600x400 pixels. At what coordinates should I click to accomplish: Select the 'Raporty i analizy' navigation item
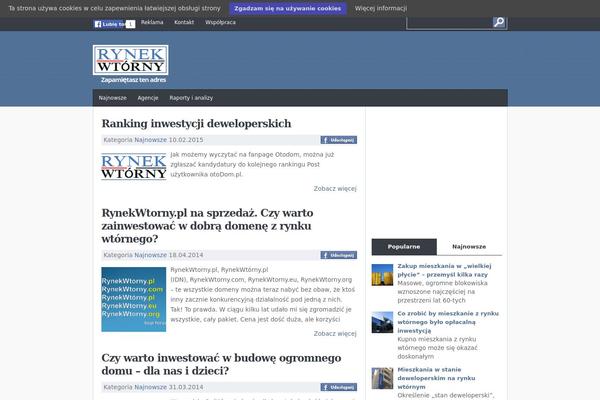pos(191,98)
